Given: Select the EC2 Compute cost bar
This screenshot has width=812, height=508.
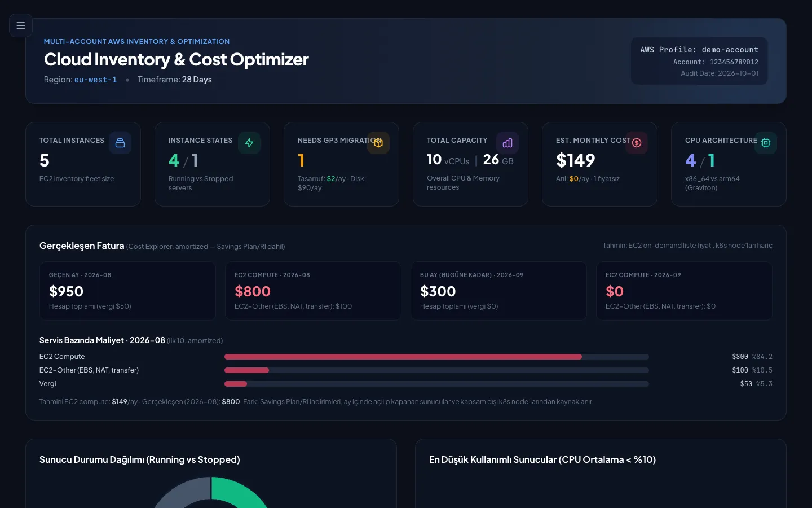Looking at the screenshot, I should coord(436,357).
